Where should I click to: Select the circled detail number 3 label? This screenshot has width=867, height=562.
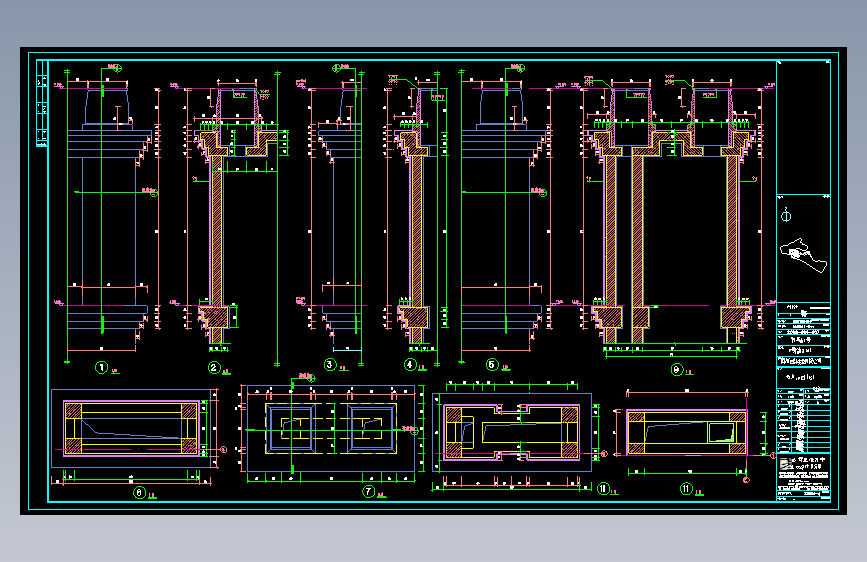point(330,365)
